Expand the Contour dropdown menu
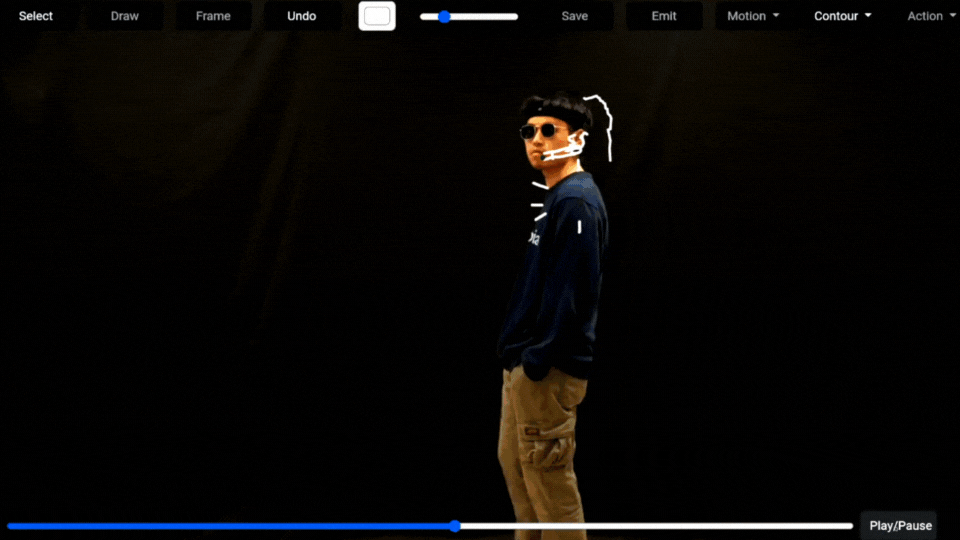The height and width of the screenshot is (540, 960). click(x=842, y=16)
